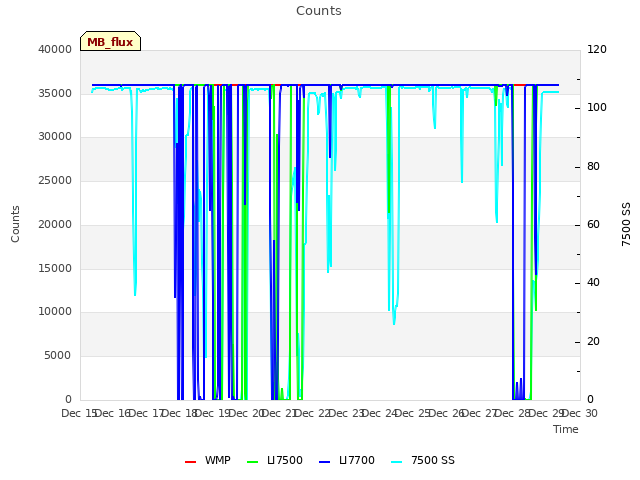Toggle the LI7700 legend entry

(x=347, y=460)
